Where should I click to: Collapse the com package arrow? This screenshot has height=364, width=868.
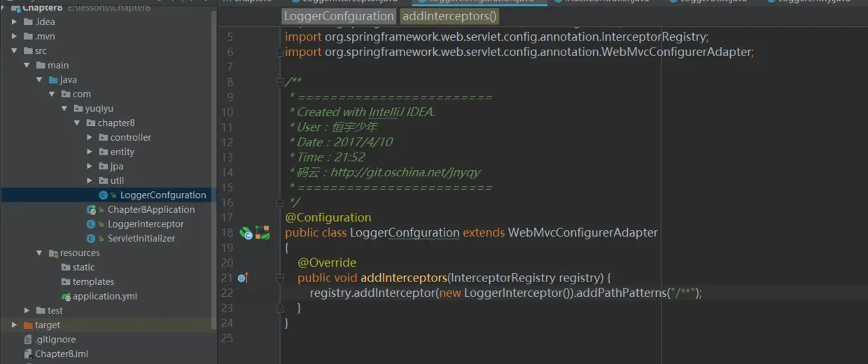[x=52, y=94]
